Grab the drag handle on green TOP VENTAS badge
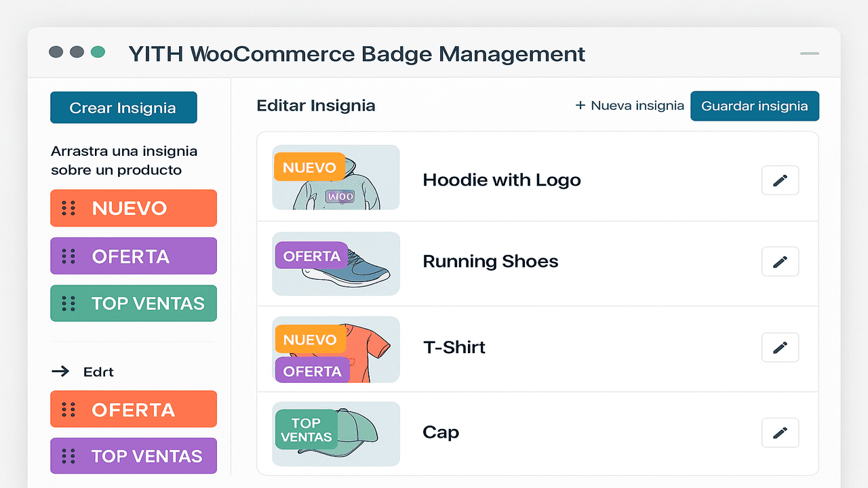This screenshot has width=868, height=488. point(68,304)
